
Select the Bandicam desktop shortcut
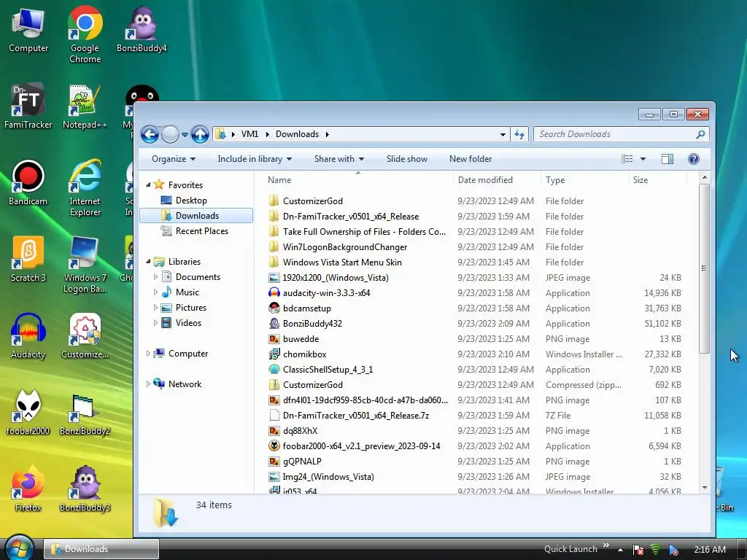[x=28, y=182]
